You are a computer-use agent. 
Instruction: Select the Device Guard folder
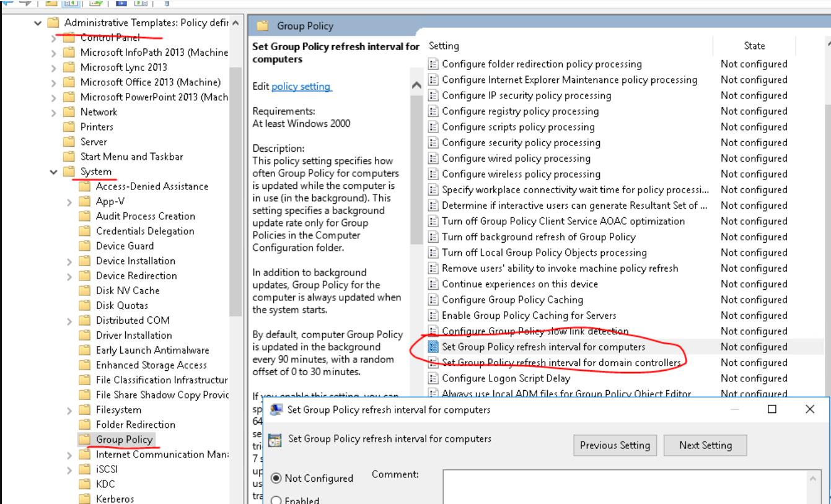125,246
